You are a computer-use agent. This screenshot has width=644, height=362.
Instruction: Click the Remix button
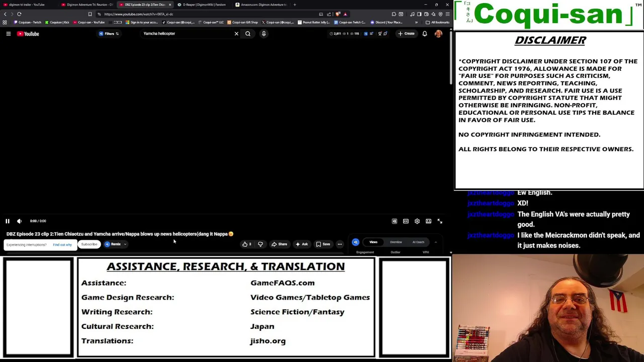point(113,244)
